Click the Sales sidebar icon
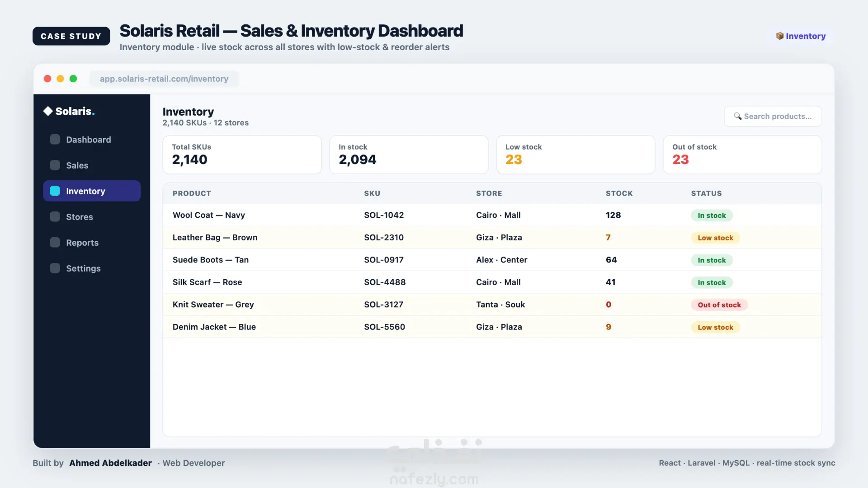This screenshot has width=868, height=488. (55, 165)
